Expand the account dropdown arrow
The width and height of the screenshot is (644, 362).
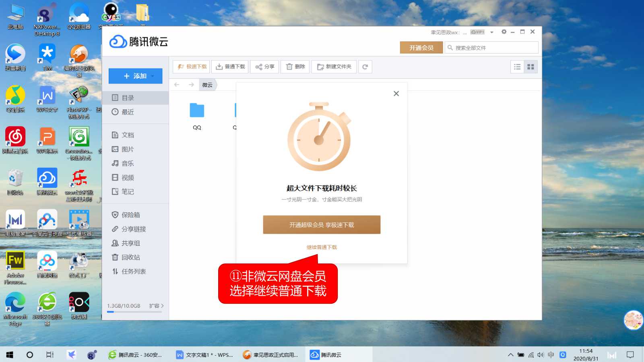pos(492,32)
